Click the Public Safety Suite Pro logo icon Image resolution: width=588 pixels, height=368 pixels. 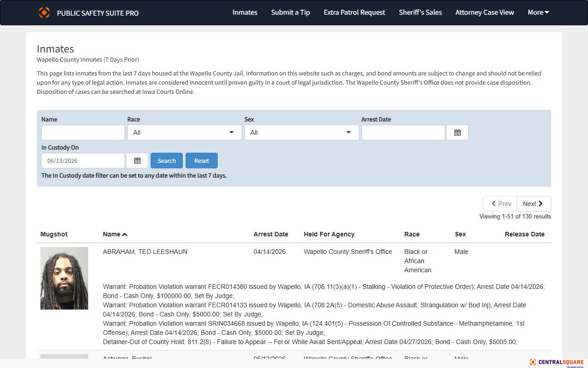44,12
